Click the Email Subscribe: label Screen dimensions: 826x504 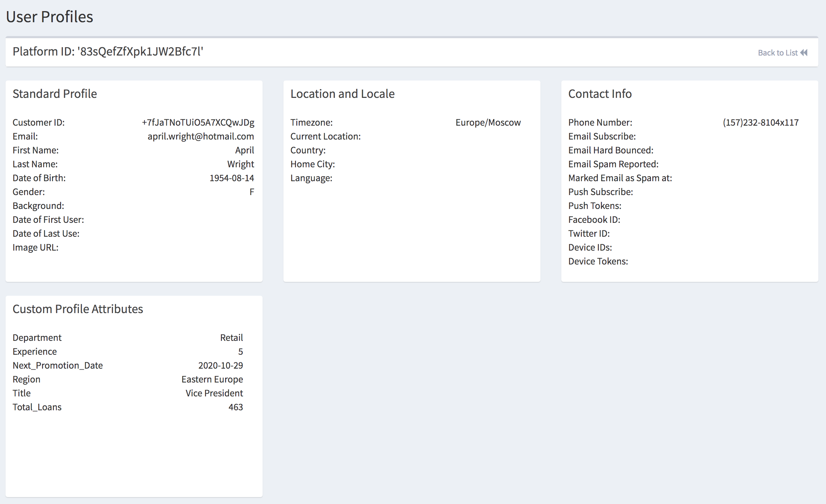coord(602,136)
